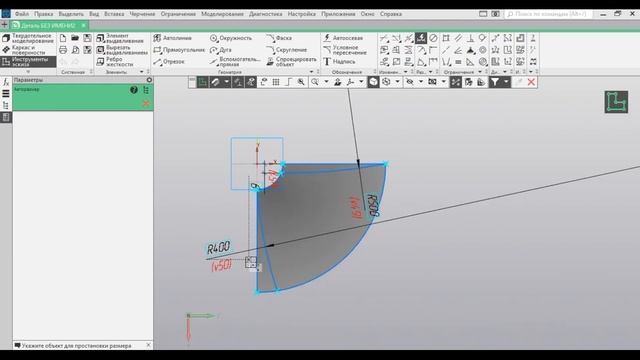Open the Справка menu
The width and height of the screenshot is (640, 360).
tap(391, 14)
